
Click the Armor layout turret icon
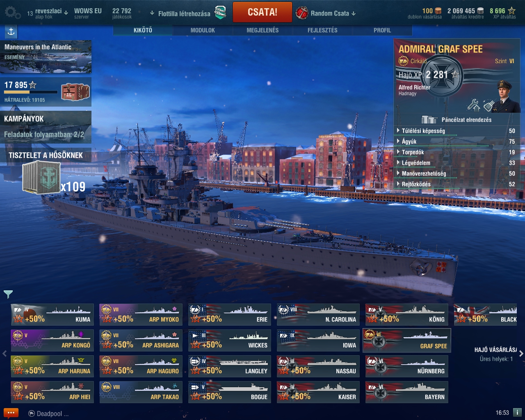tap(429, 120)
